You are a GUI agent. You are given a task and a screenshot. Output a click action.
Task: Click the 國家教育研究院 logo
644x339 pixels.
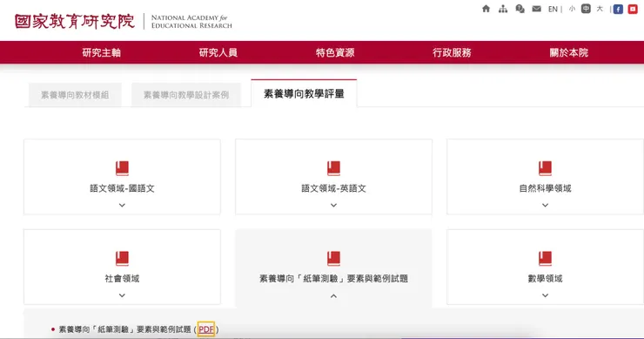click(x=75, y=22)
